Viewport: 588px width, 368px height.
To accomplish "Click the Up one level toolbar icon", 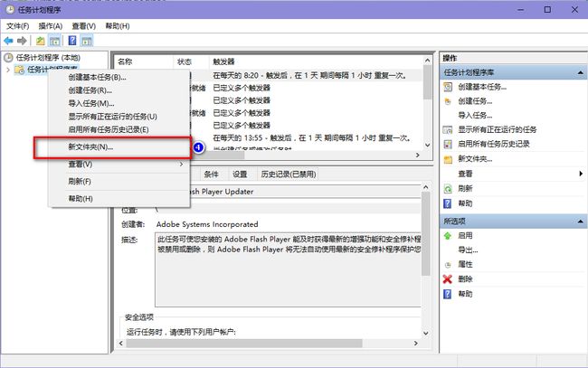I will tap(41, 41).
